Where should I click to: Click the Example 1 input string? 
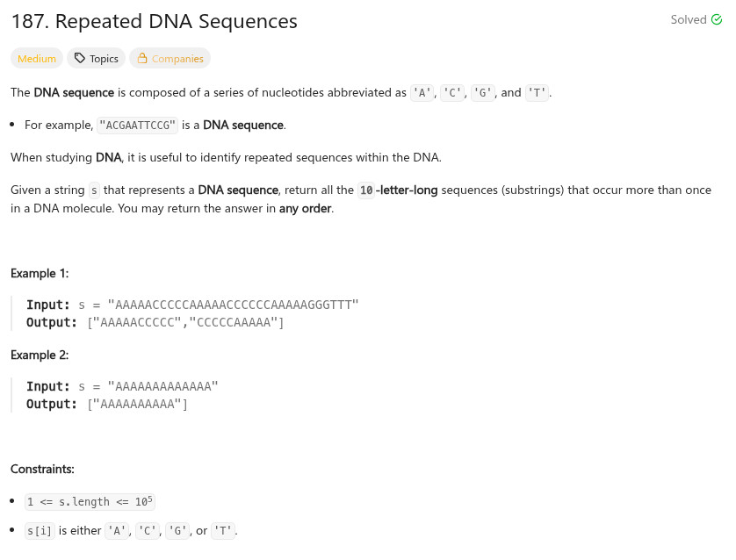[233, 305]
